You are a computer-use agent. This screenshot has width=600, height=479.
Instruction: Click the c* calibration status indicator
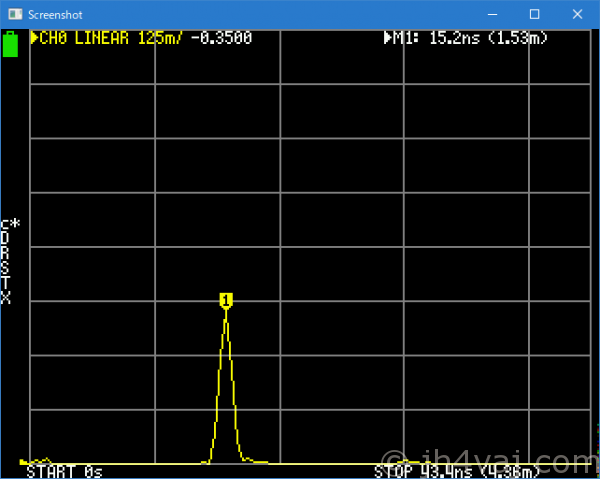[x=10, y=224]
